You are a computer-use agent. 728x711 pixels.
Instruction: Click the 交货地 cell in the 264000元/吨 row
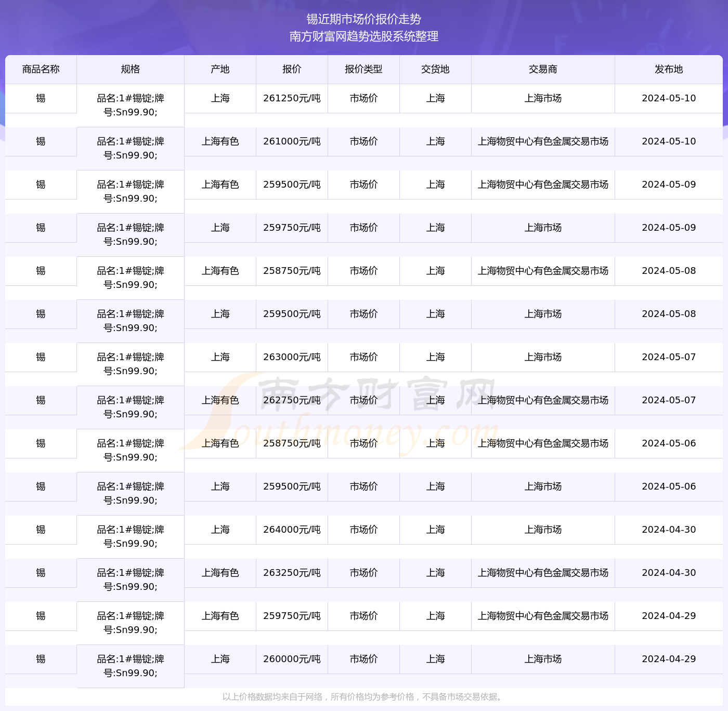436,530
